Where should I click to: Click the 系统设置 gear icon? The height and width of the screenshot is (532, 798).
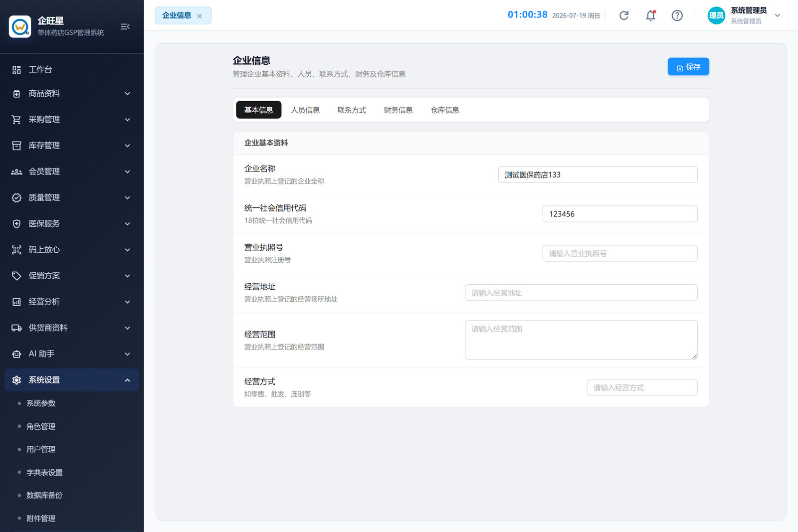[16, 380]
